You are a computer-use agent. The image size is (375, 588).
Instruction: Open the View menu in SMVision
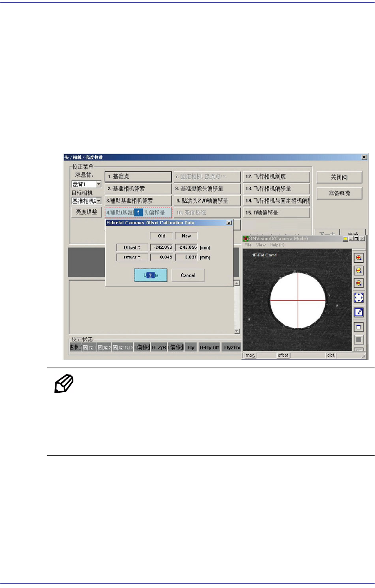(261, 245)
